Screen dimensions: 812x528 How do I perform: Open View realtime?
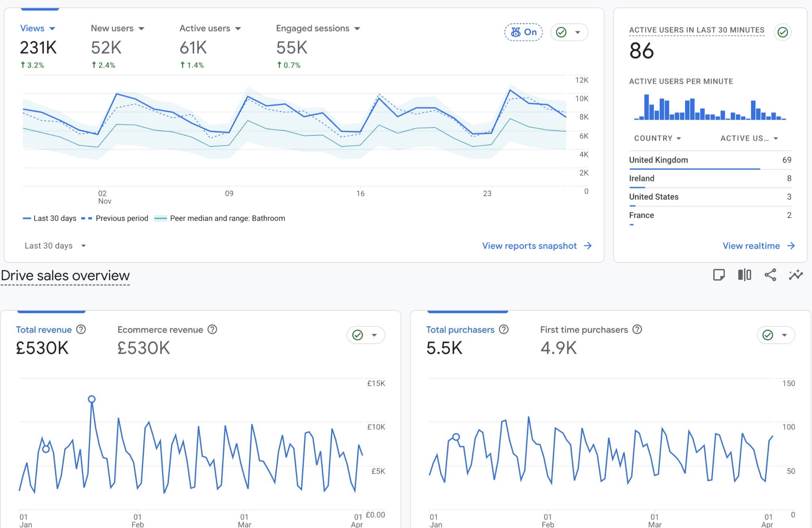[758, 246]
